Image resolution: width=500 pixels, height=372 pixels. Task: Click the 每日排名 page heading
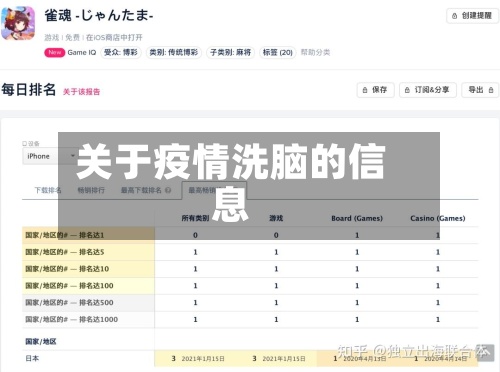coord(29,90)
